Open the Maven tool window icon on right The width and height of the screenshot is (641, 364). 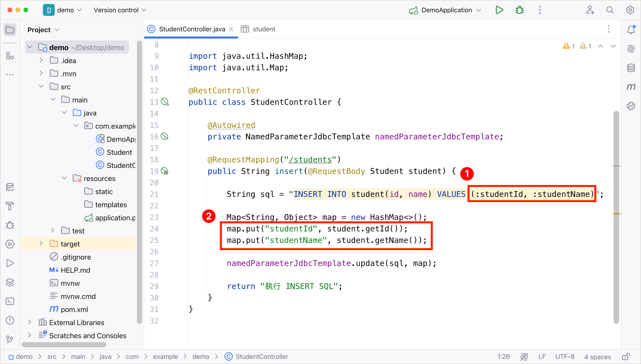631,87
